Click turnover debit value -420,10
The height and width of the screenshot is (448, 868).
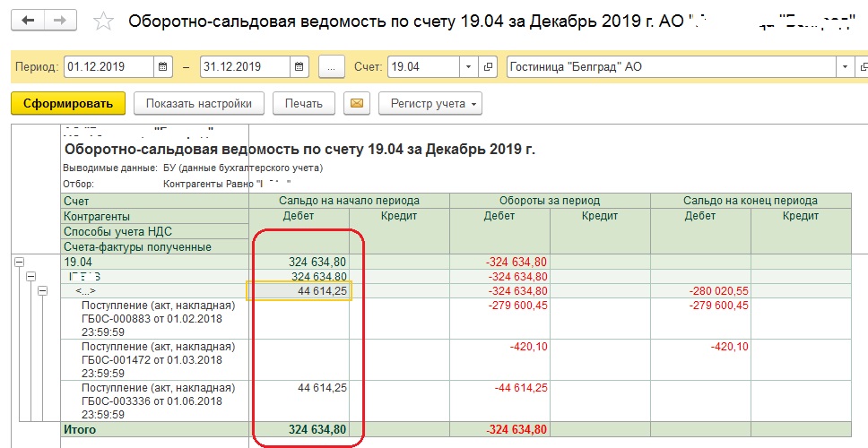(x=529, y=347)
